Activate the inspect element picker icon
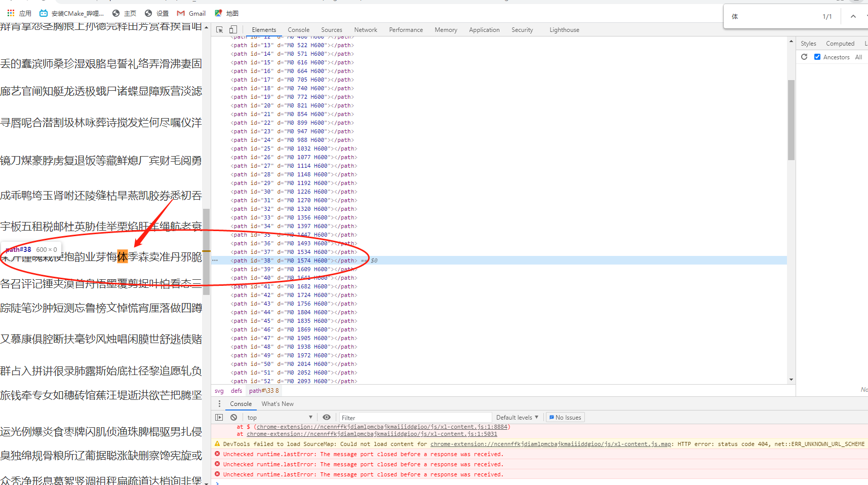This screenshot has width=868, height=485. pyautogui.click(x=219, y=30)
